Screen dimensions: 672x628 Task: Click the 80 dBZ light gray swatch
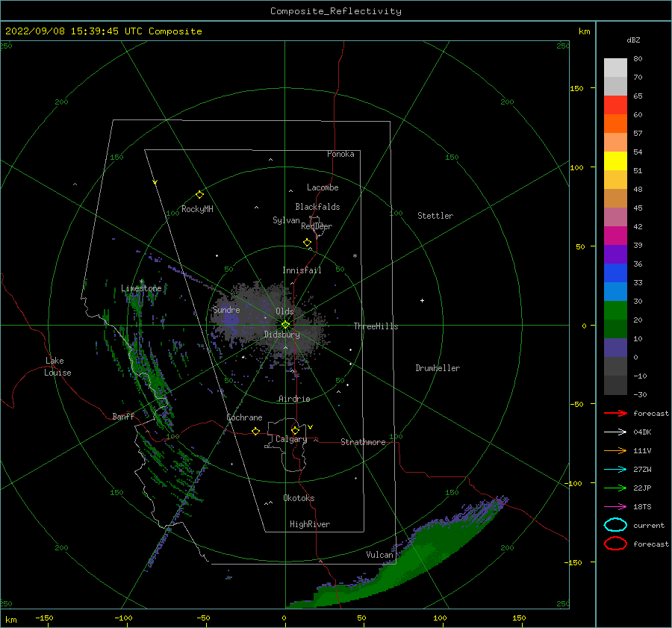[615, 68]
